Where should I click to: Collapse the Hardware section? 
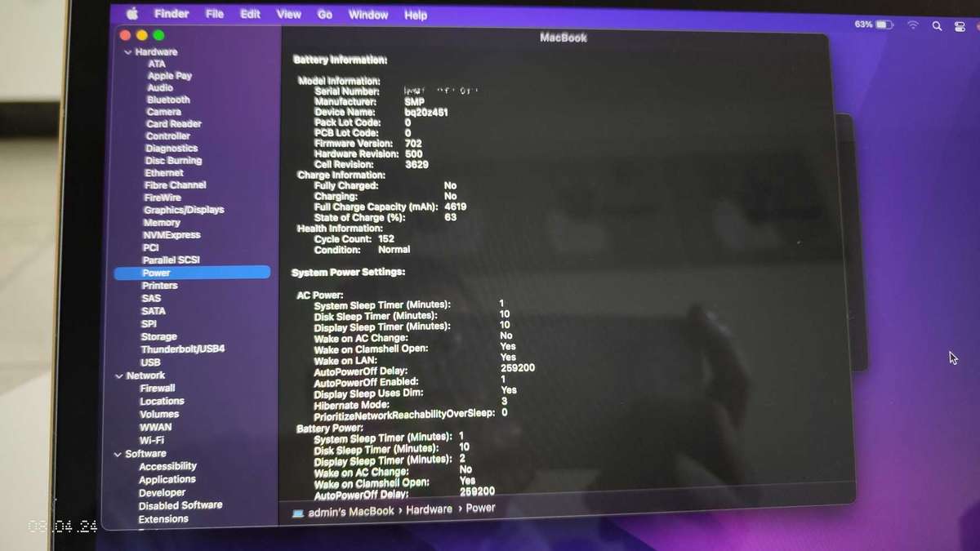point(127,52)
